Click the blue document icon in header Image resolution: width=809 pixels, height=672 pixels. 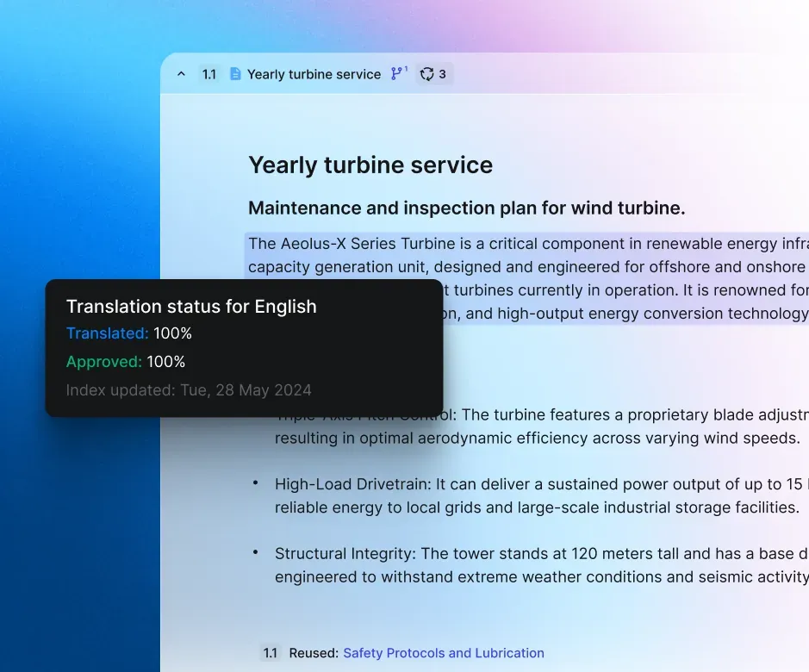pyautogui.click(x=235, y=74)
